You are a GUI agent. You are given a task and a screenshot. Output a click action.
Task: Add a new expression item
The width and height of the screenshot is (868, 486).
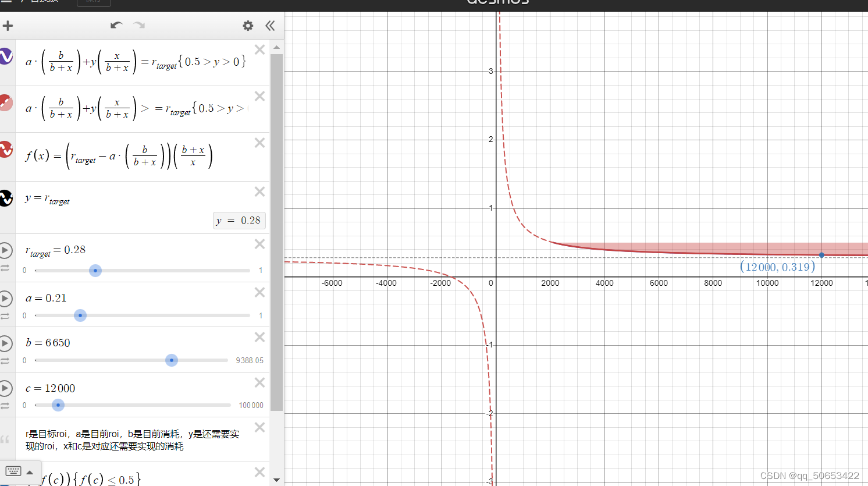[x=8, y=26]
